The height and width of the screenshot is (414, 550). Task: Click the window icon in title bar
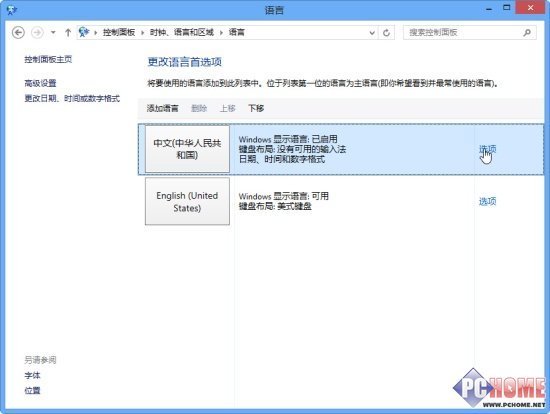(12, 10)
